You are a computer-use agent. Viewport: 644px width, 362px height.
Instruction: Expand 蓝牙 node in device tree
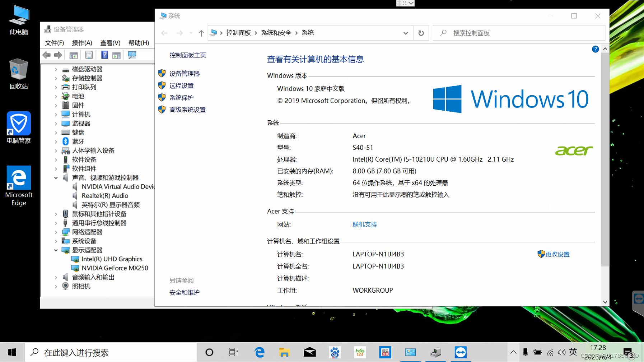tap(56, 141)
